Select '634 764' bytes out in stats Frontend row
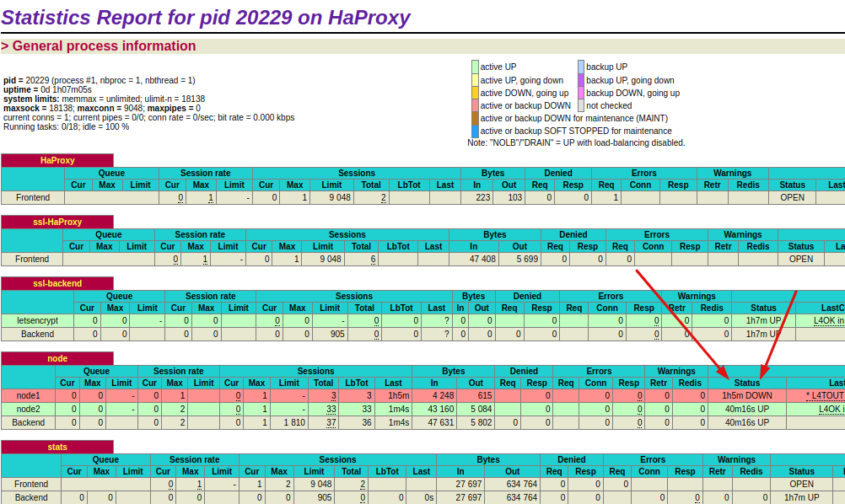Image resolution: width=845 pixels, height=504 pixels. 522,484
